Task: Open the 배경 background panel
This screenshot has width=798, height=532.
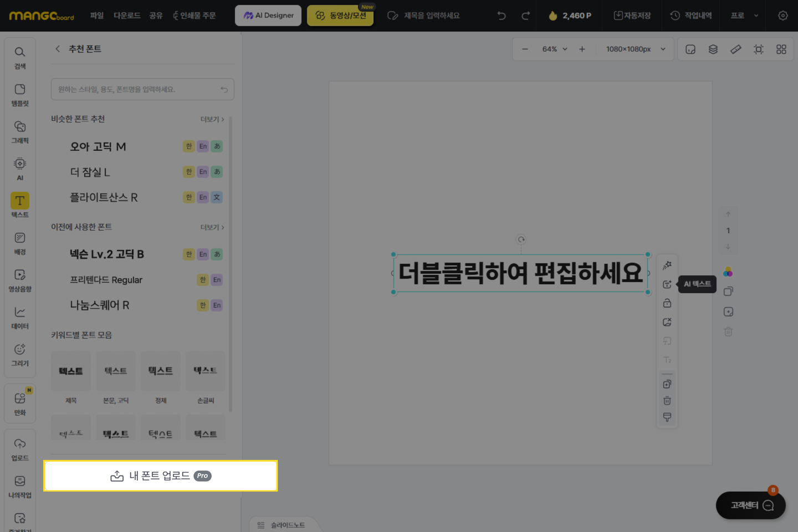Action: [x=20, y=243]
